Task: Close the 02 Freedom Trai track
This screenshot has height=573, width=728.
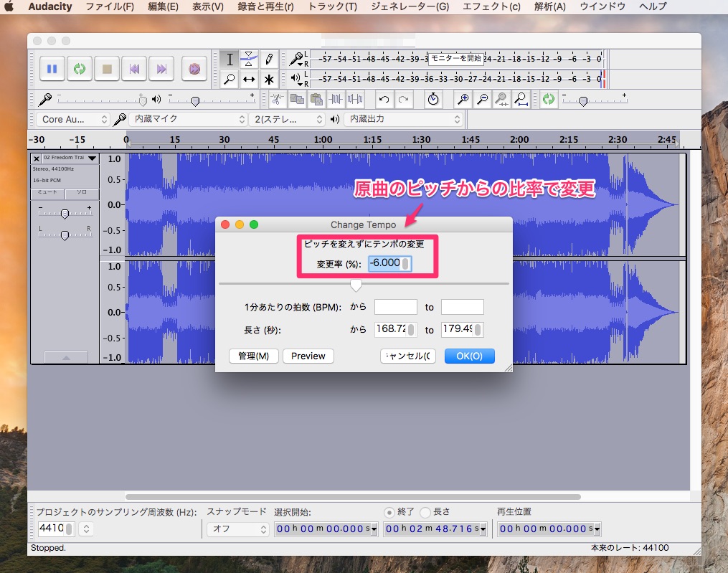Action: (37, 158)
